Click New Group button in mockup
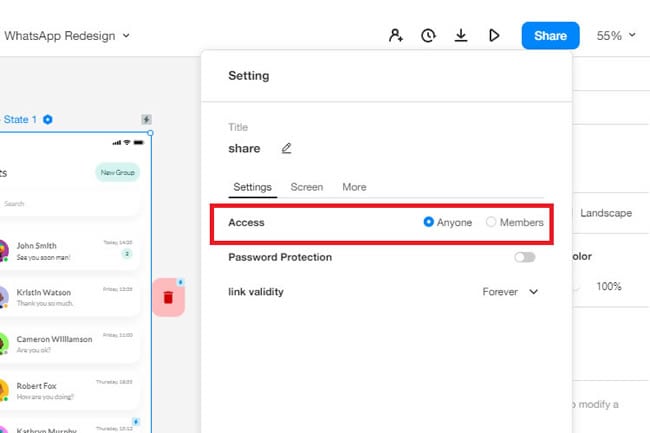Viewport: 650px width, 433px height. click(118, 172)
